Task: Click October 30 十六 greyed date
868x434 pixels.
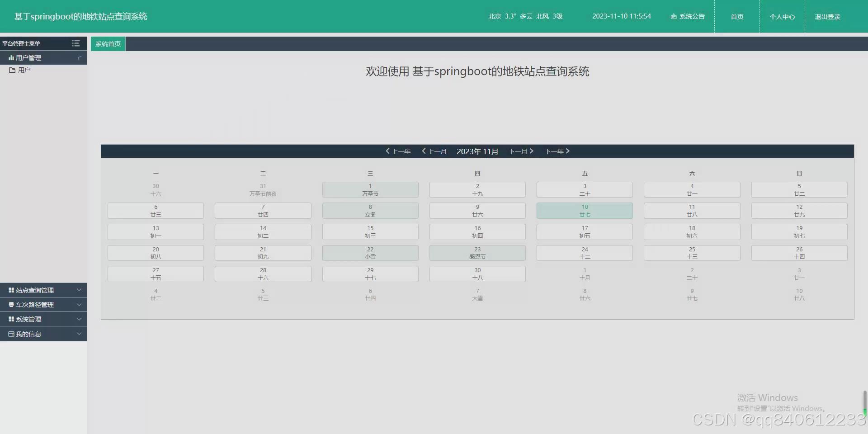Action: tap(156, 190)
